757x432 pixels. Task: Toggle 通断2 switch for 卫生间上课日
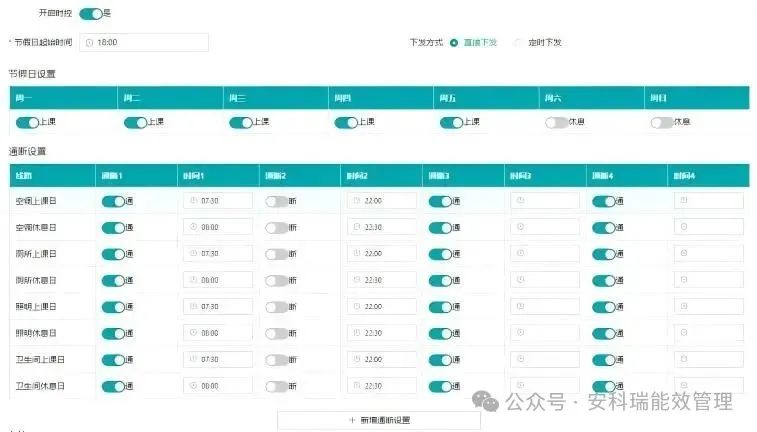click(277, 360)
